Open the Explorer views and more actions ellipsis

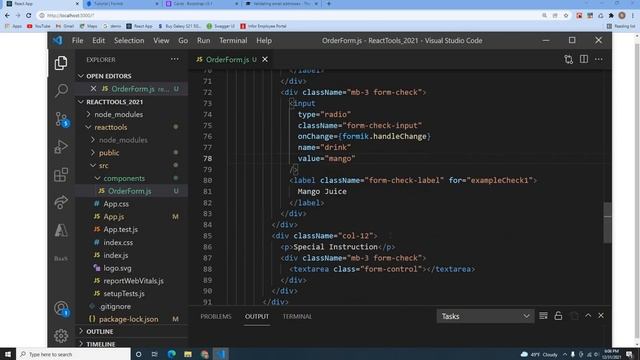point(175,59)
